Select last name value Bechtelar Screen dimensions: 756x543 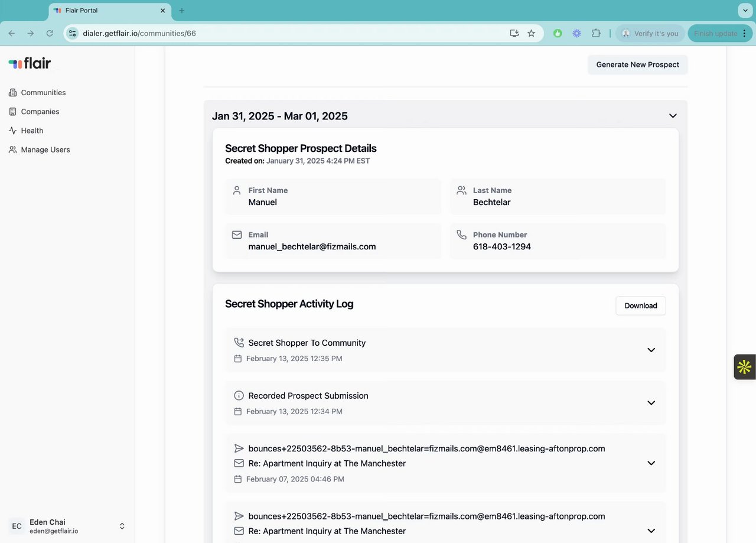click(491, 202)
